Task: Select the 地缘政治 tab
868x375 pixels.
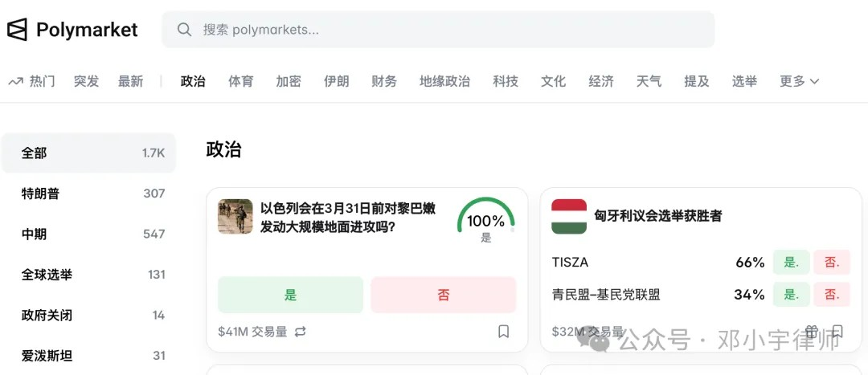Action: pyautogui.click(x=444, y=81)
